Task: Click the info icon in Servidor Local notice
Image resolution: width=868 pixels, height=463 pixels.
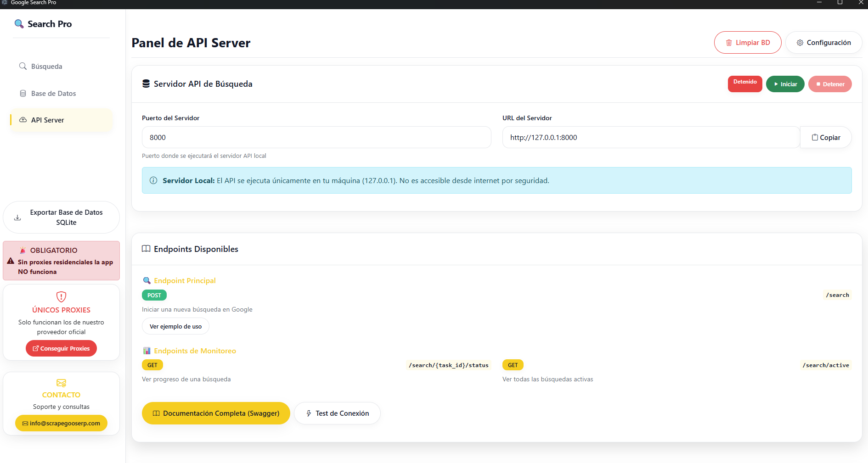Action: (x=153, y=181)
